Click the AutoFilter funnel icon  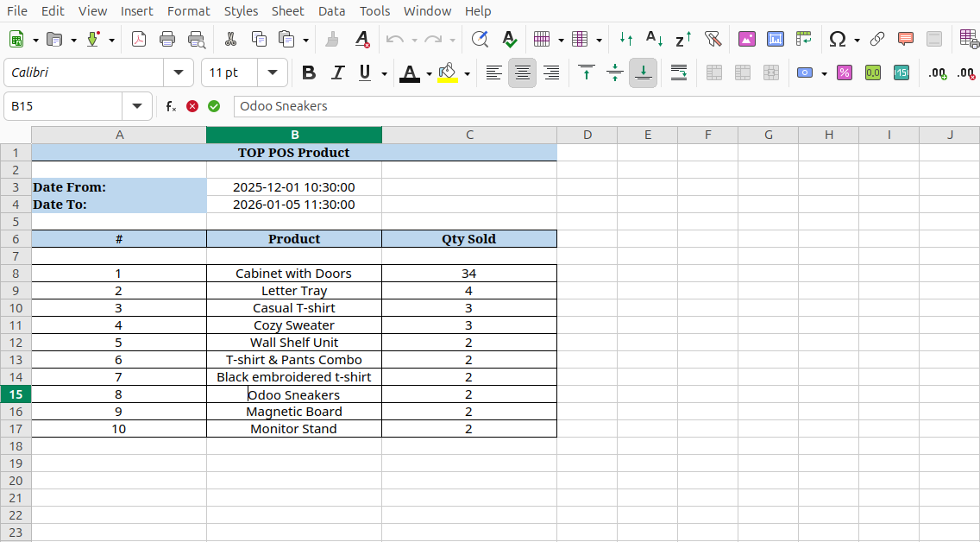[x=713, y=40]
